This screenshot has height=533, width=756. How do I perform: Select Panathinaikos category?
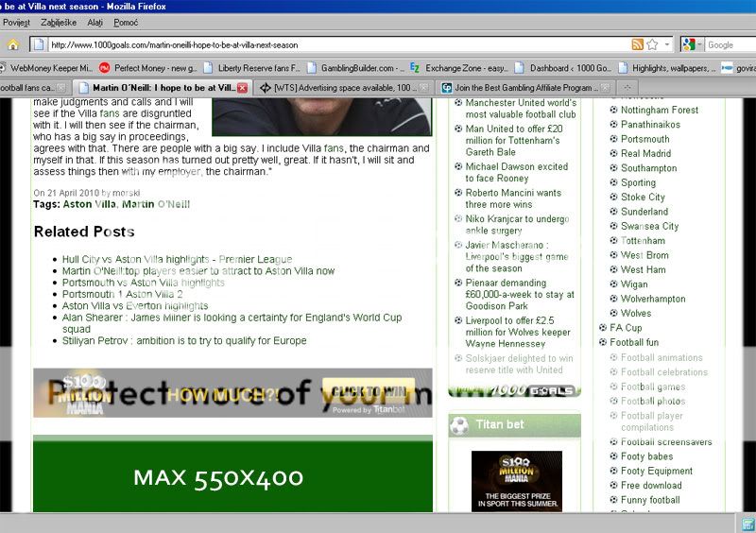(x=650, y=125)
